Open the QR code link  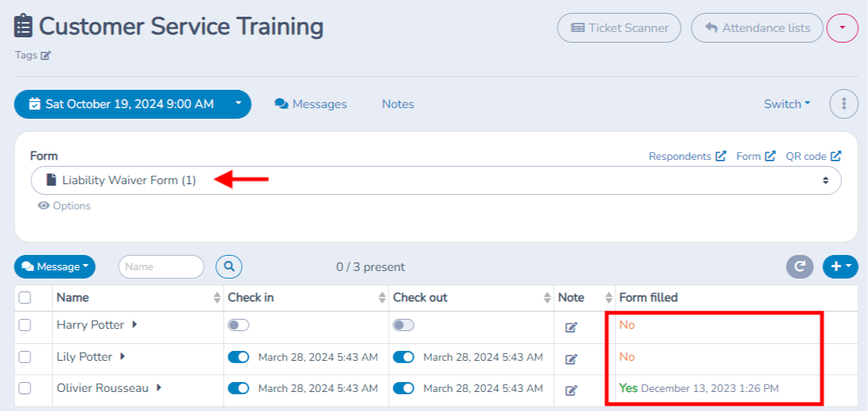[x=813, y=156]
